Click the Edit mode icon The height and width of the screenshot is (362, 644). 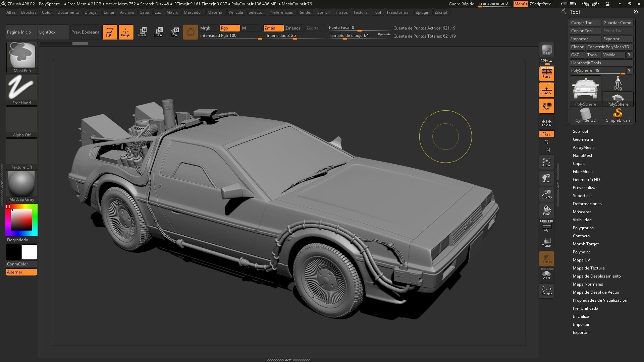(110, 32)
